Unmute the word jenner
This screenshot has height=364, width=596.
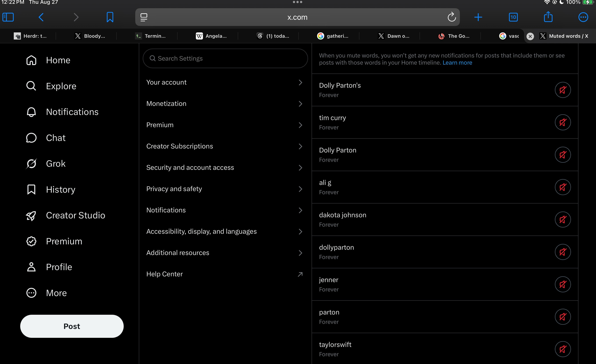pos(563,284)
